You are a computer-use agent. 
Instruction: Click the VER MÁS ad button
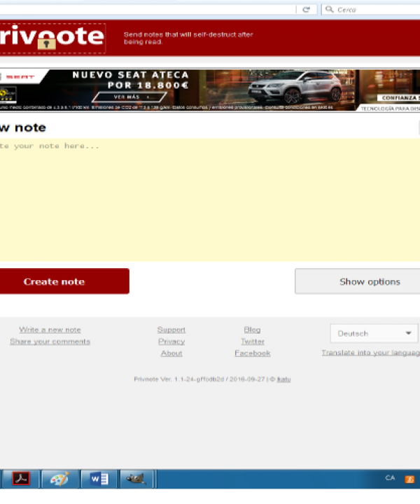129,97
